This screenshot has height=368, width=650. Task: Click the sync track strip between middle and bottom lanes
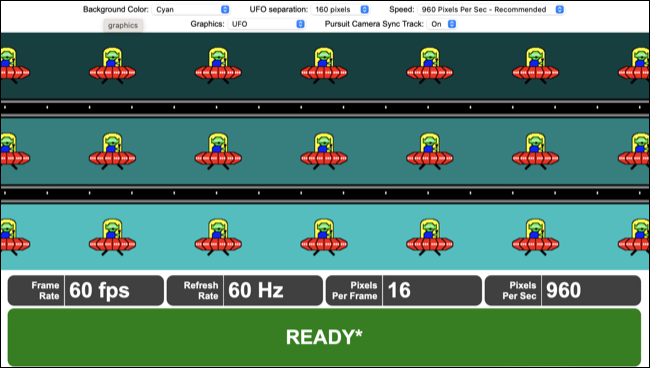(325, 194)
